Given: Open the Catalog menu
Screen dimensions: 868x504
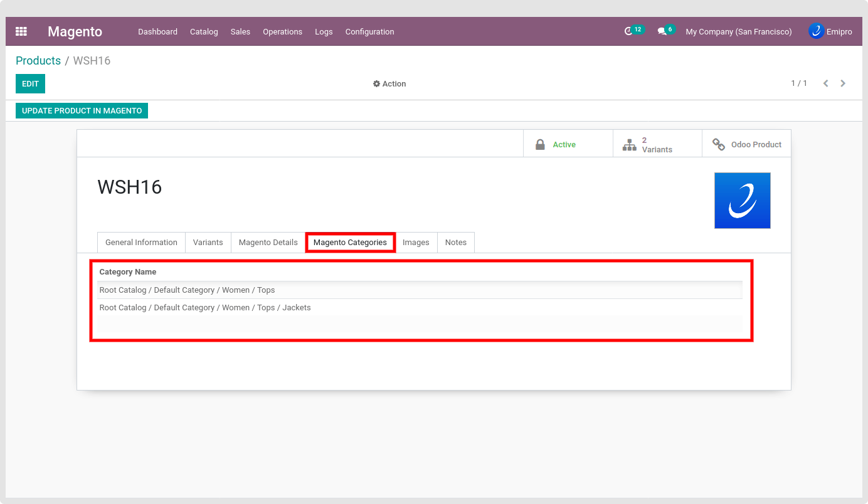Looking at the screenshot, I should [x=204, y=31].
